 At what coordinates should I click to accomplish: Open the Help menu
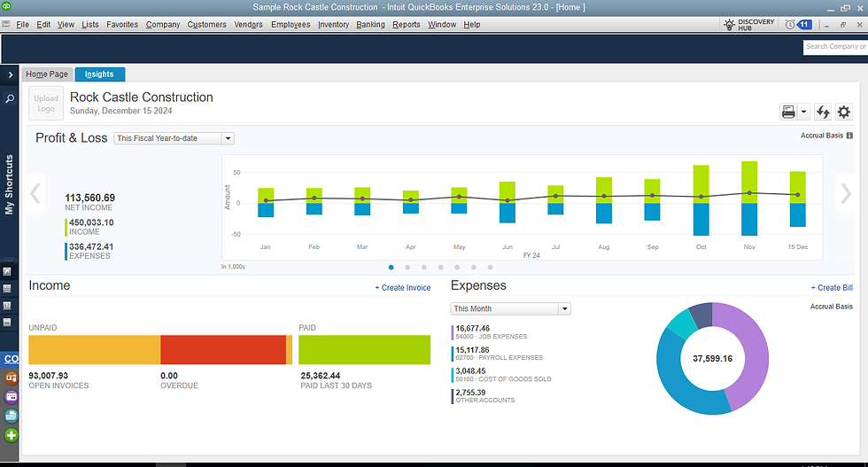click(x=471, y=25)
